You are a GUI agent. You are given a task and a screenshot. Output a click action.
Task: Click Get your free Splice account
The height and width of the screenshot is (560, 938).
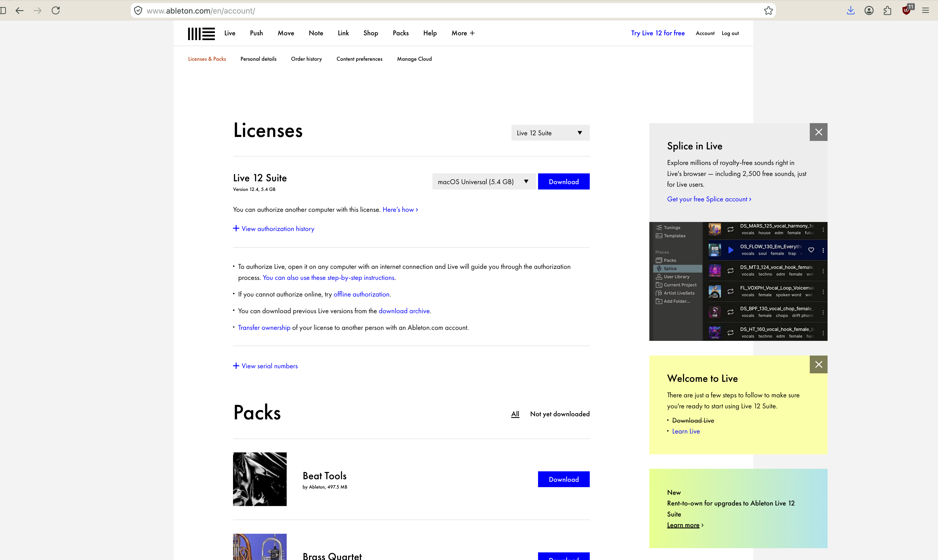coord(709,199)
